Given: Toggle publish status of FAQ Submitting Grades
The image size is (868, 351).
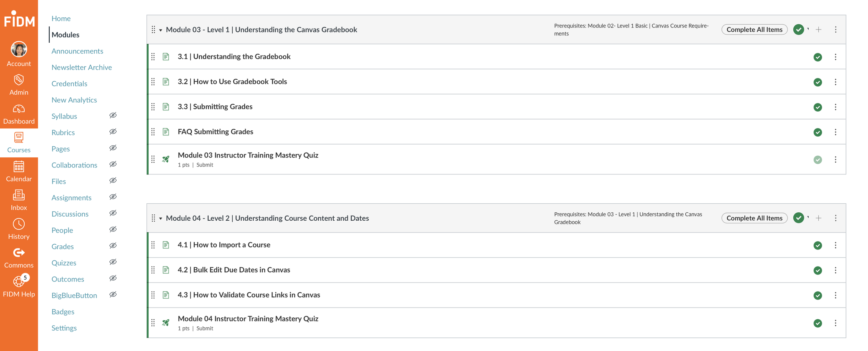Looking at the screenshot, I should click(818, 132).
